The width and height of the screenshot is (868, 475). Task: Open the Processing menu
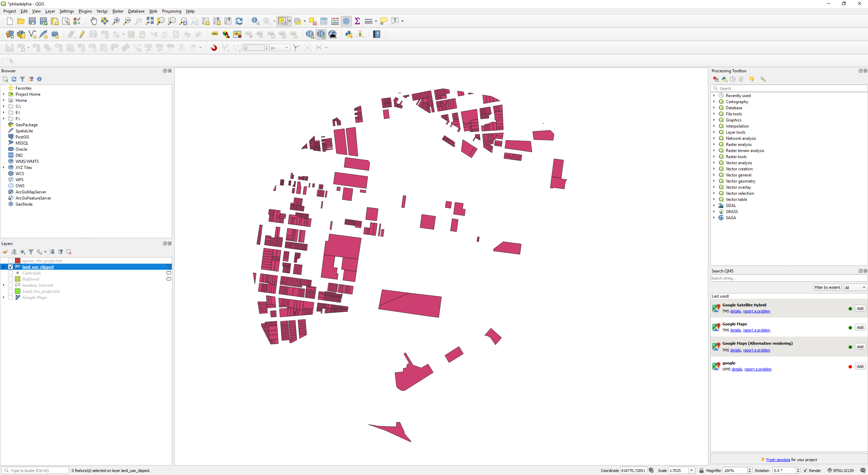[x=171, y=11]
